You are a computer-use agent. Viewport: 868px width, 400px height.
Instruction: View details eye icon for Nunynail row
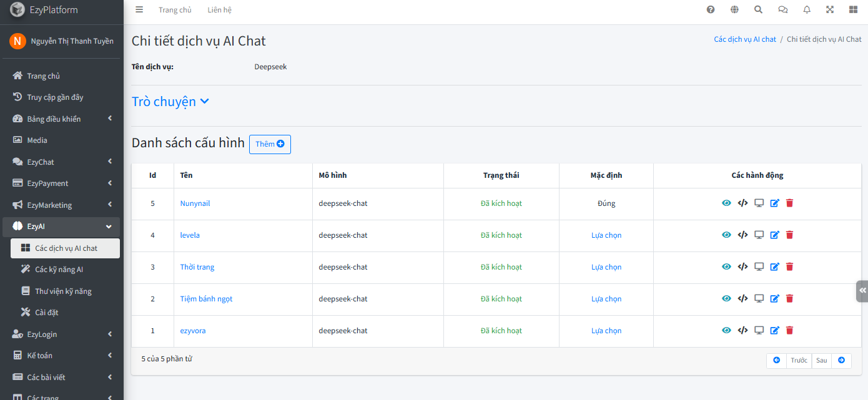[726, 203]
